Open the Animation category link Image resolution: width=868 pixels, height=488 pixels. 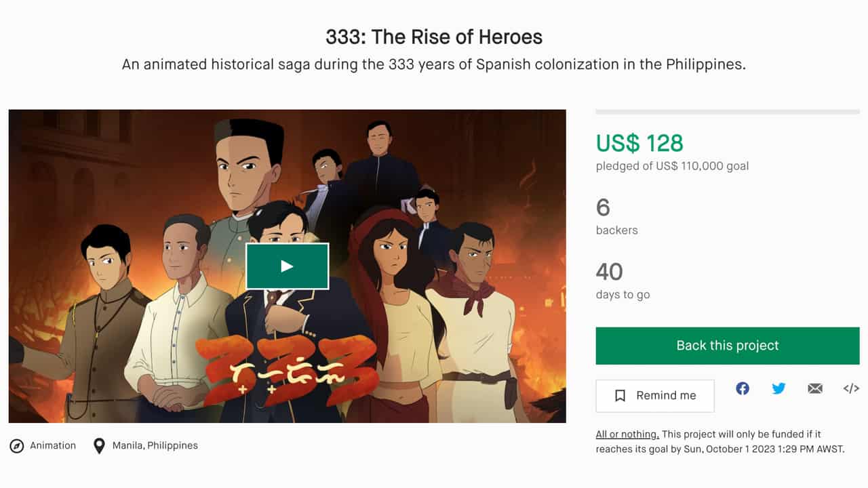[53, 445]
